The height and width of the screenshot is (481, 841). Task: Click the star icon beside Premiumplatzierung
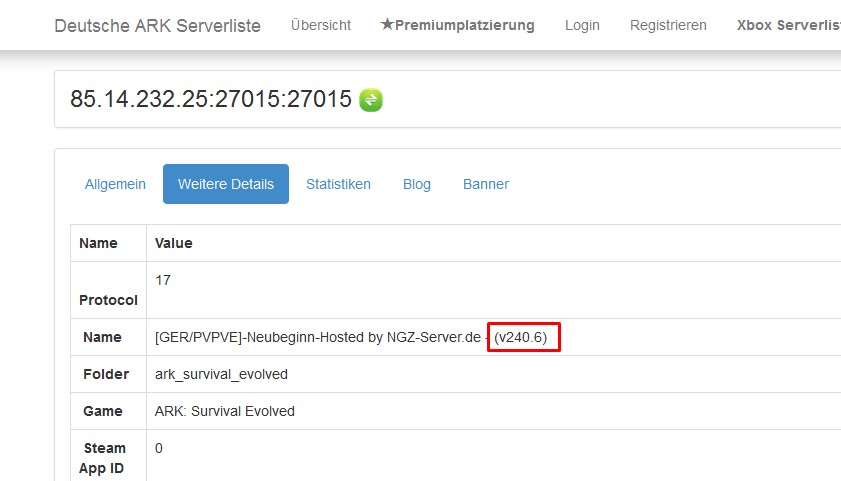coord(387,24)
